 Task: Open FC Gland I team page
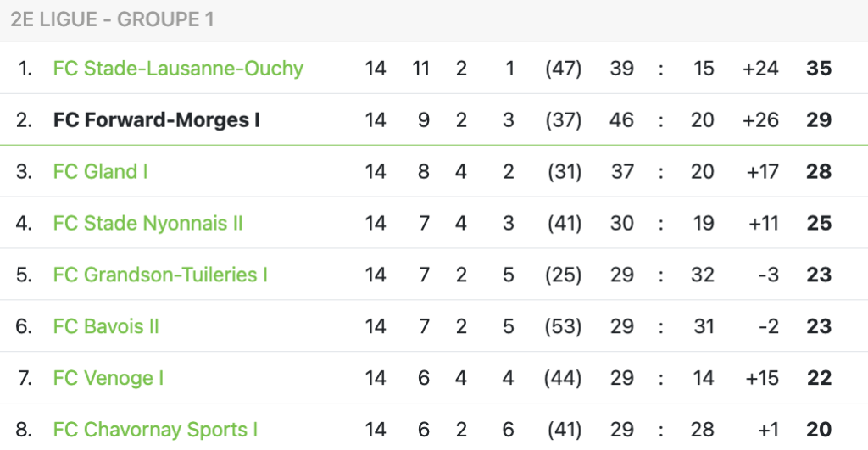click(100, 171)
